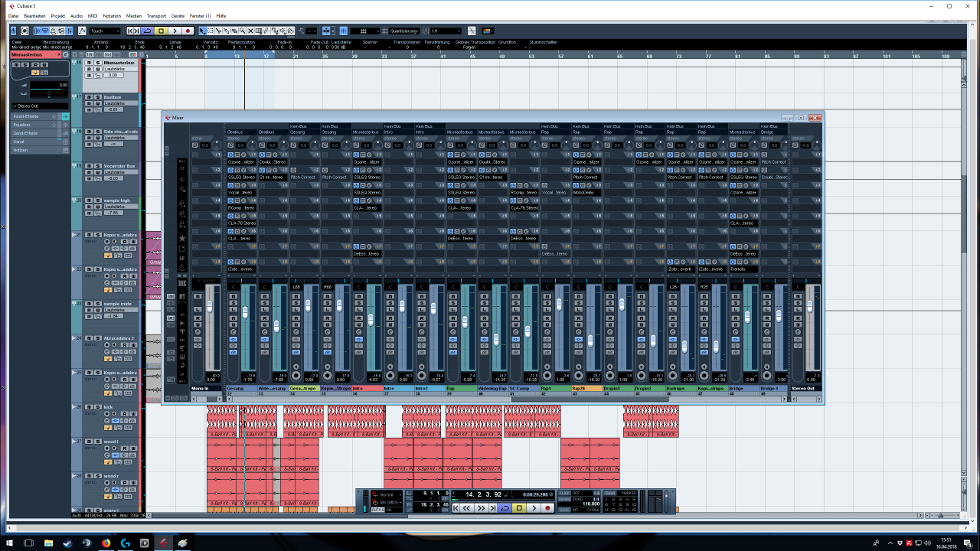The width and height of the screenshot is (980, 551).
Task: Click the Tremolo insert slot in mixer
Action: 743,269
